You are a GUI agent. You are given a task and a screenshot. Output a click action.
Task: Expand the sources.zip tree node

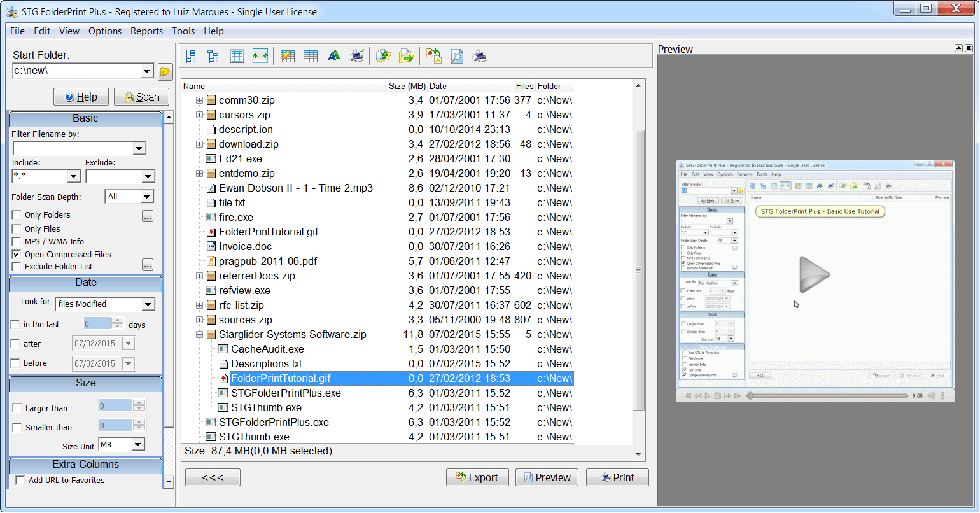click(199, 320)
